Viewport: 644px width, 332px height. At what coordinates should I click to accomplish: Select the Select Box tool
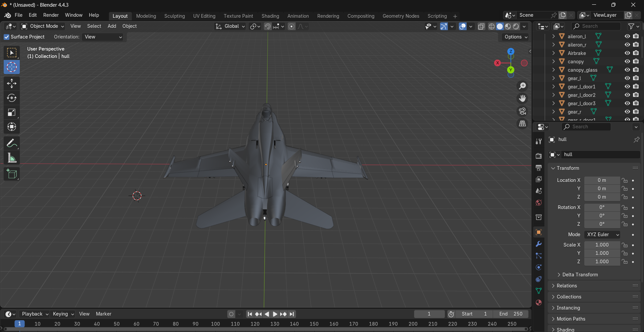point(12,53)
